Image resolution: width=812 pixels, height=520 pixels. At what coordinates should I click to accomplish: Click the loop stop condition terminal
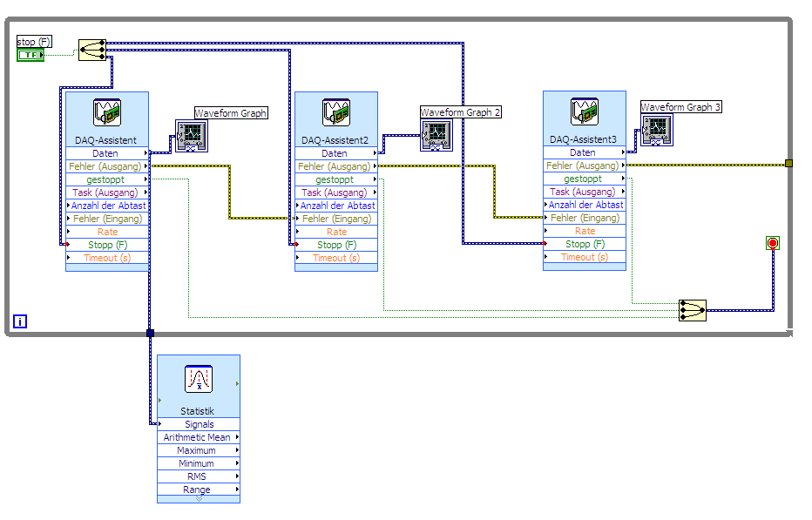[773, 243]
